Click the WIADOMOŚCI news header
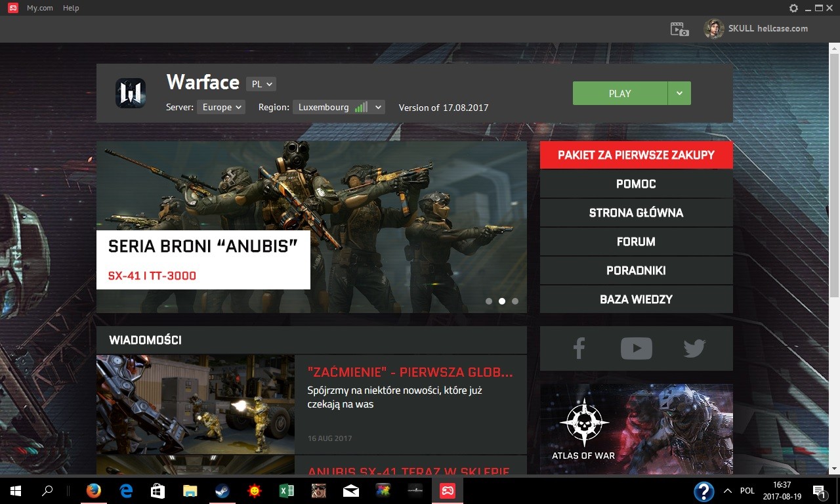The width and height of the screenshot is (840, 504). tap(312, 340)
